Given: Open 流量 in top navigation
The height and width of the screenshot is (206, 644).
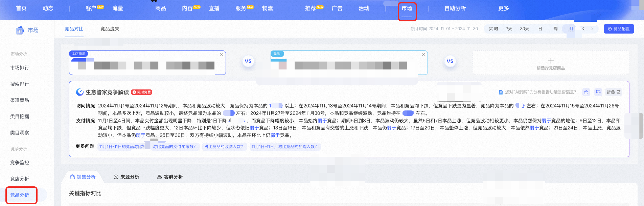Looking at the screenshot, I should (x=118, y=8).
